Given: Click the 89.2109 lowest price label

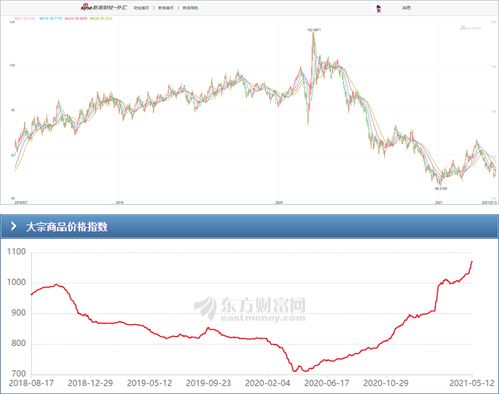Looking at the screenshot, I should [441, 188].
